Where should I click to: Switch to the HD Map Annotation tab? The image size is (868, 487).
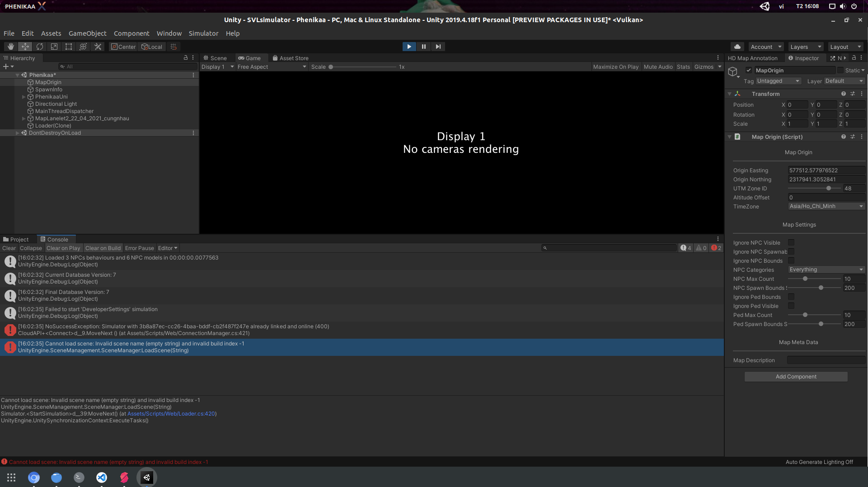tap(754, 58)
